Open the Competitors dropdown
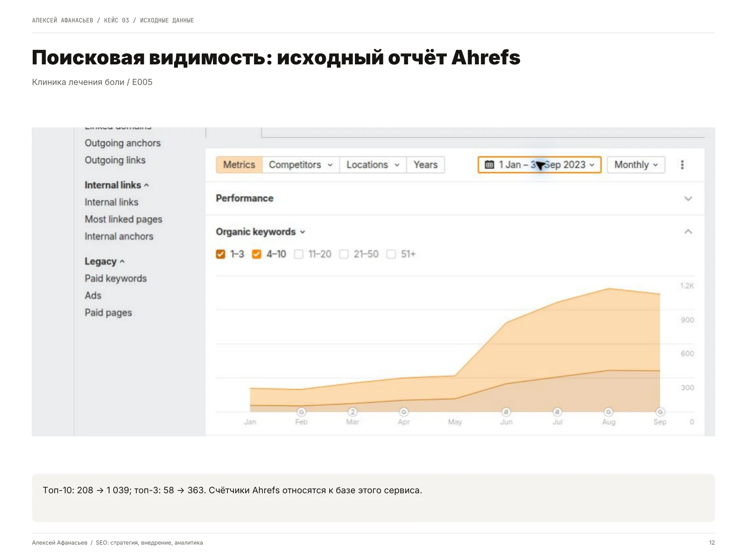Viewport: 747px width, 560px height. click(301, 165)
